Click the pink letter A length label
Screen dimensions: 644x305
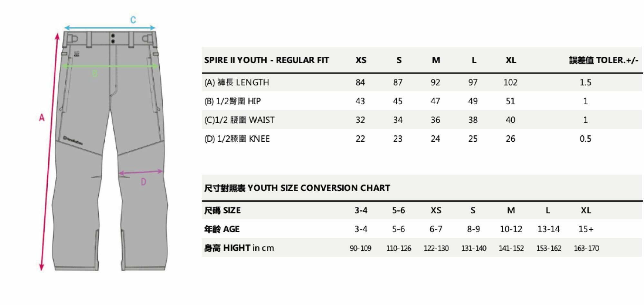42,118
